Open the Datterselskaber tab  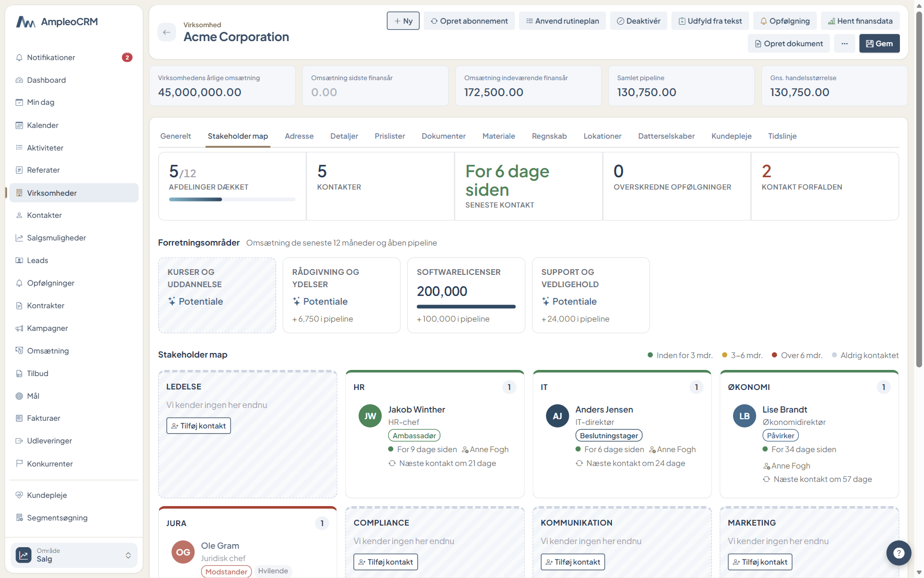click(x=666, y=136)
